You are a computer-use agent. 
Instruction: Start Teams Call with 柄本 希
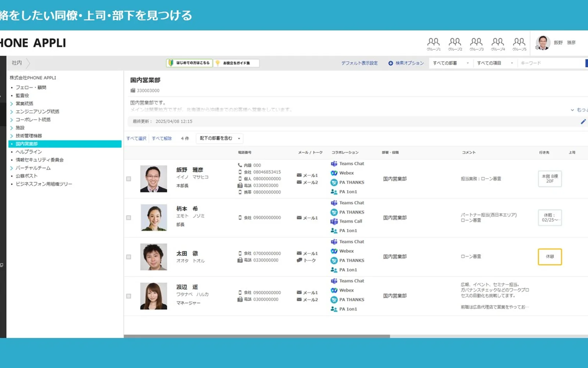[346, 221]
